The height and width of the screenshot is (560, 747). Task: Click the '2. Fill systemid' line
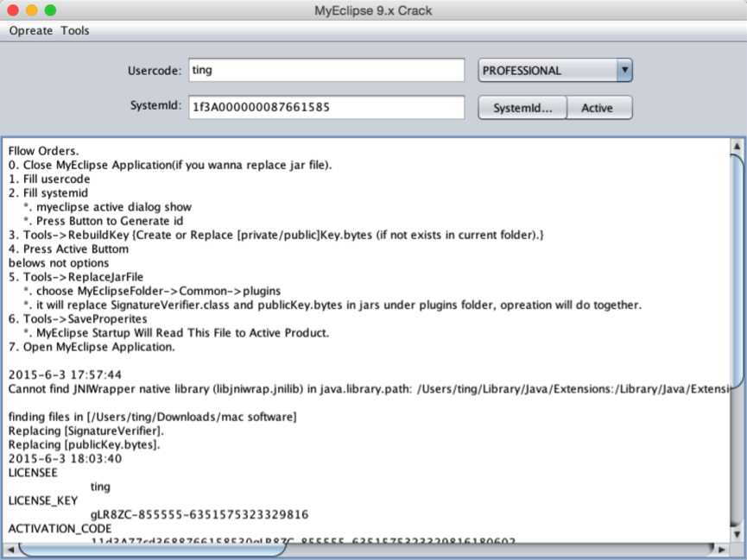48,193
